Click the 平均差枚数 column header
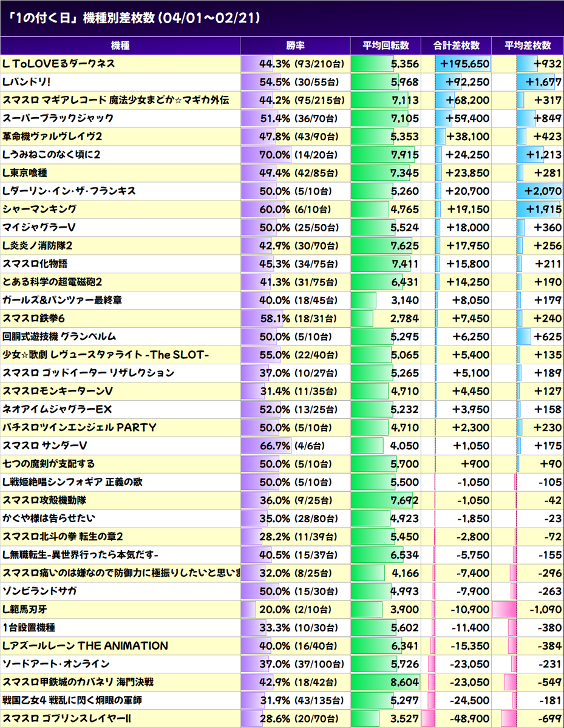Screen dimensions: 564x728 528,46
